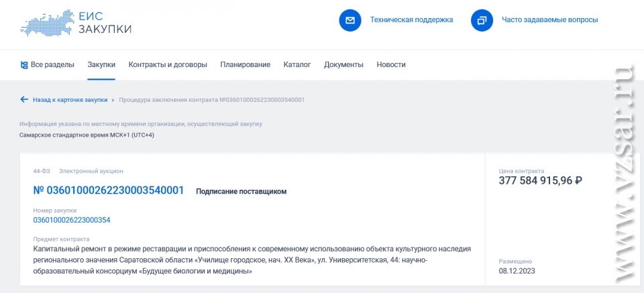Screen dimensions: 644x293
Task: Open Часто задаваемые вопросы link
Action: point(549,20)
